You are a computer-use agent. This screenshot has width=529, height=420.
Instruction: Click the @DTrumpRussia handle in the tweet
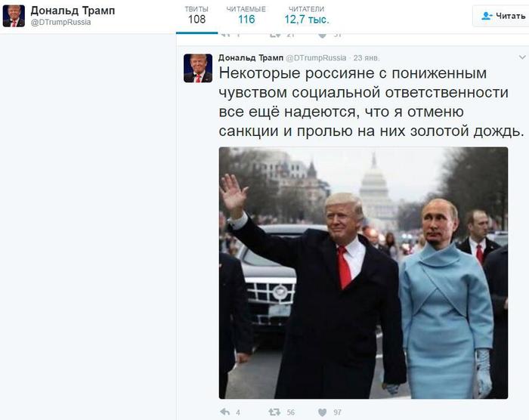(316, 58)
